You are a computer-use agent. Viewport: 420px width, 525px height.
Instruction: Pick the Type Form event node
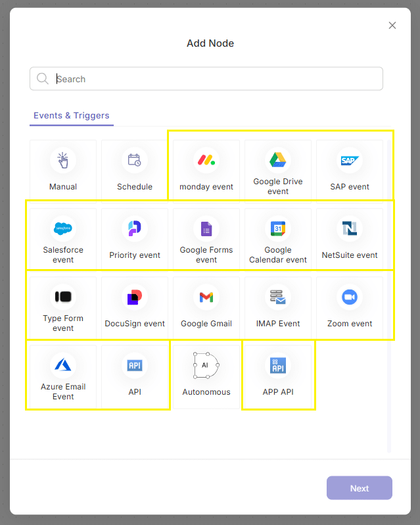click(63, 308)
